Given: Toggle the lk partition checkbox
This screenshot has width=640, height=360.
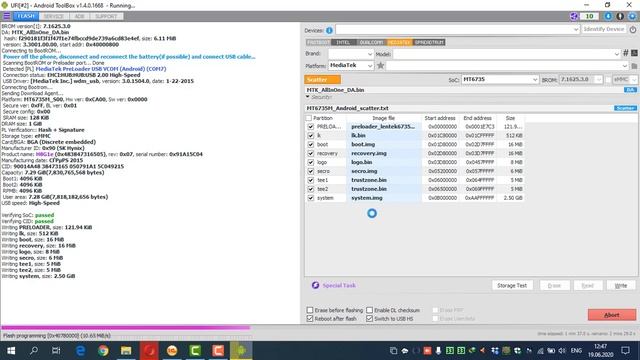Looking at the screenshot, I should click(311, 136).
